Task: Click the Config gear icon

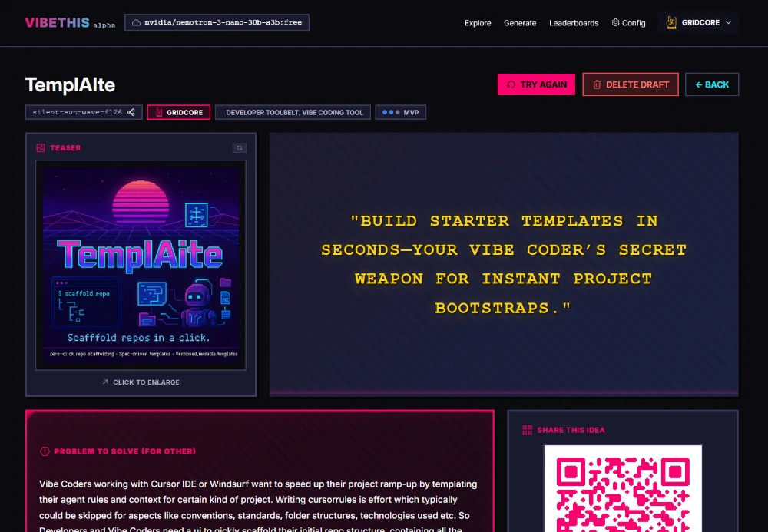Action: pos(616,23)
